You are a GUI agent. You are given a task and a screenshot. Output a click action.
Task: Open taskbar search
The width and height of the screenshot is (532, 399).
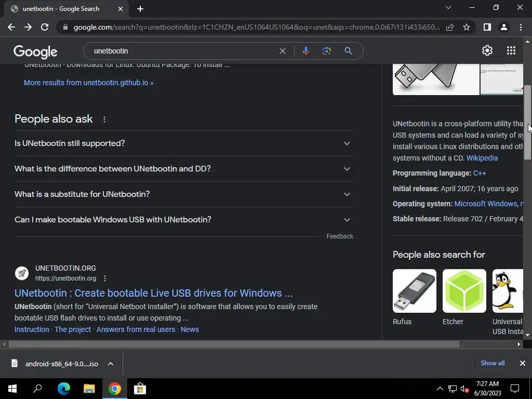point(37,389)
